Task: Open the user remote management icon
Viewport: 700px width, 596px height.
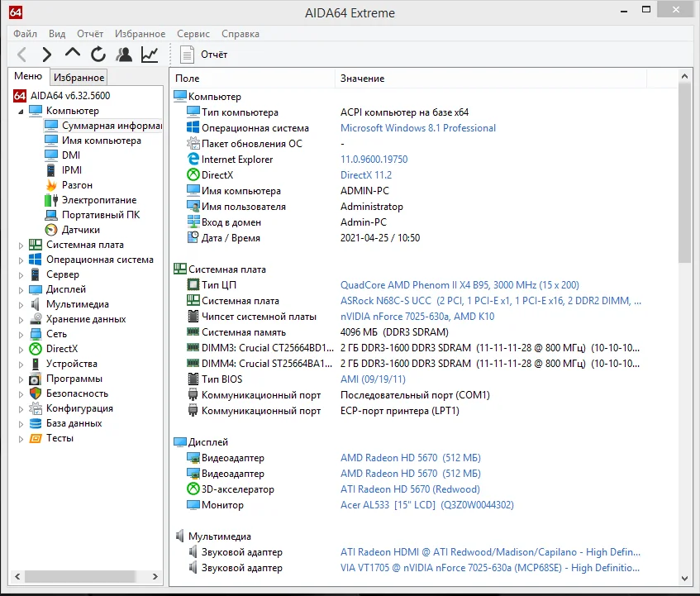Action: coord(124,55)
